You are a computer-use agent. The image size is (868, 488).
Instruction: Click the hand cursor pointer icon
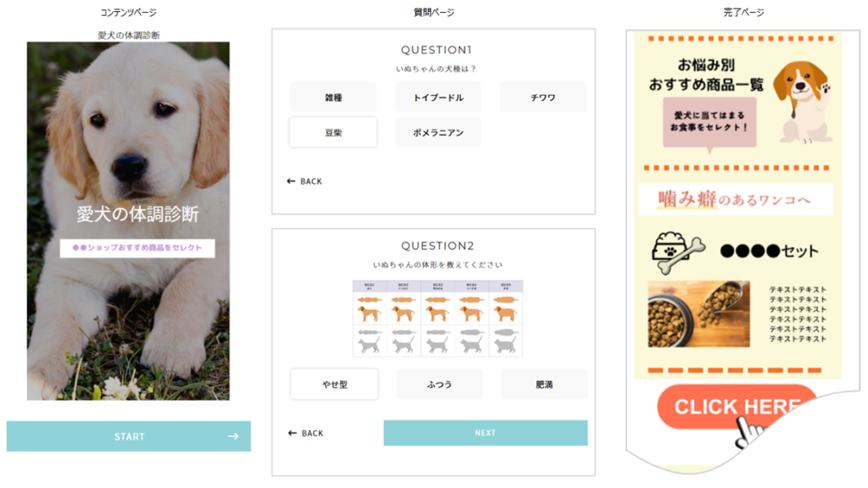point(750,432)
